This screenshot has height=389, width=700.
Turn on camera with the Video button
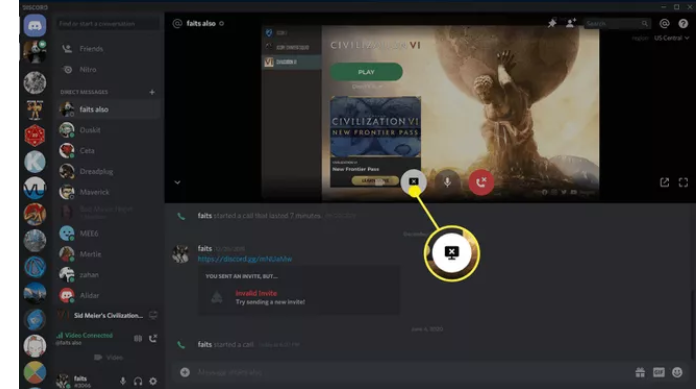108,357
